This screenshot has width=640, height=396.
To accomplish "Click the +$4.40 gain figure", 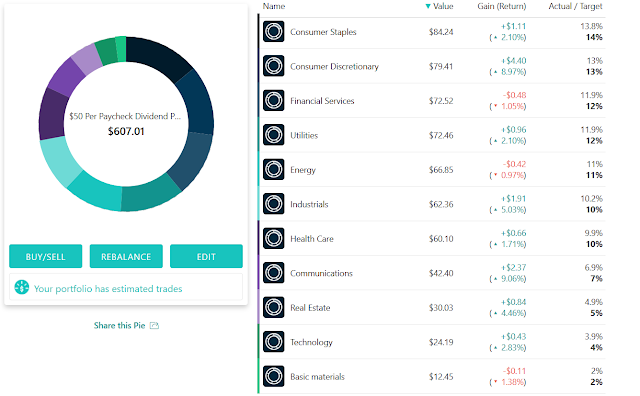I will click(514, 61).
